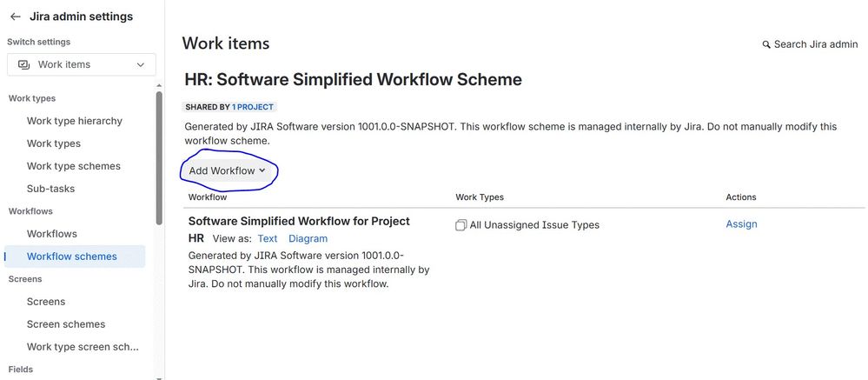View workflow as Text
The height and width of the screenshot is (380, 868).
tap(268, 239)
